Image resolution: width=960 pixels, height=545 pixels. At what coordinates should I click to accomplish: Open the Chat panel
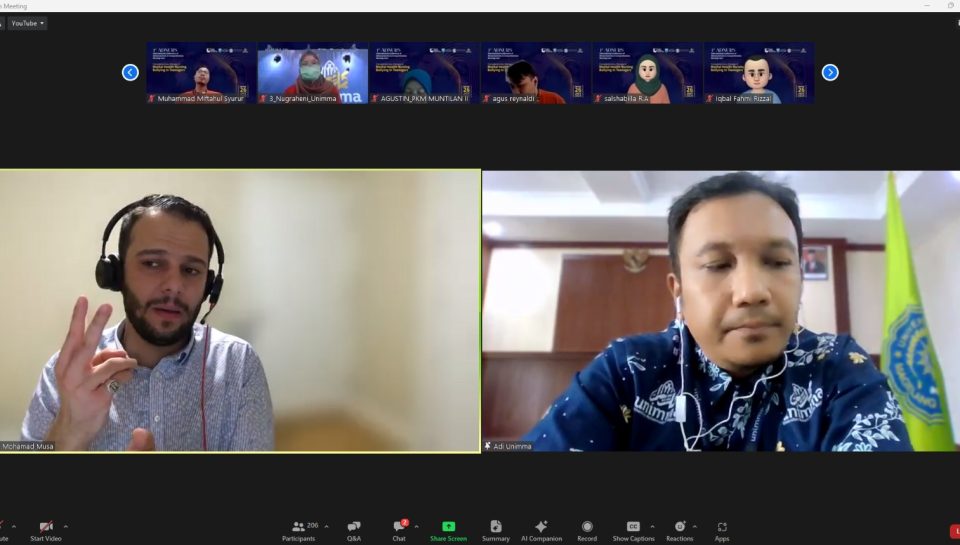399,530
